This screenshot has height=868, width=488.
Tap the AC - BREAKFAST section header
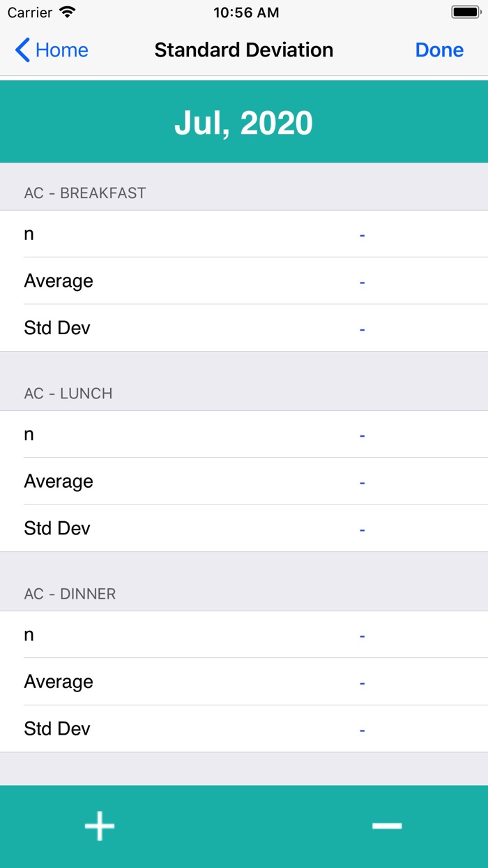85,193
